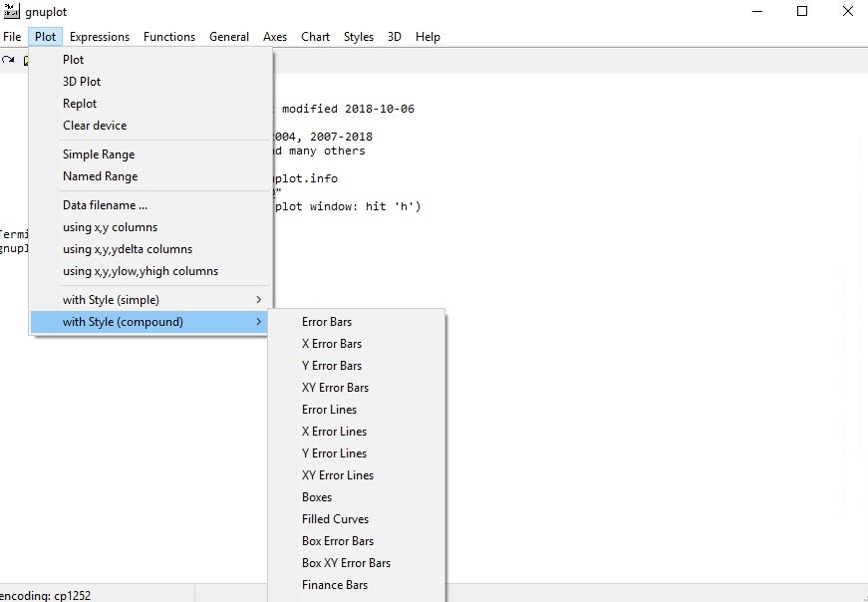Select Error Lines style
Image resolution: width=868 pixels, height=602 pixels.
coord(356,410)
